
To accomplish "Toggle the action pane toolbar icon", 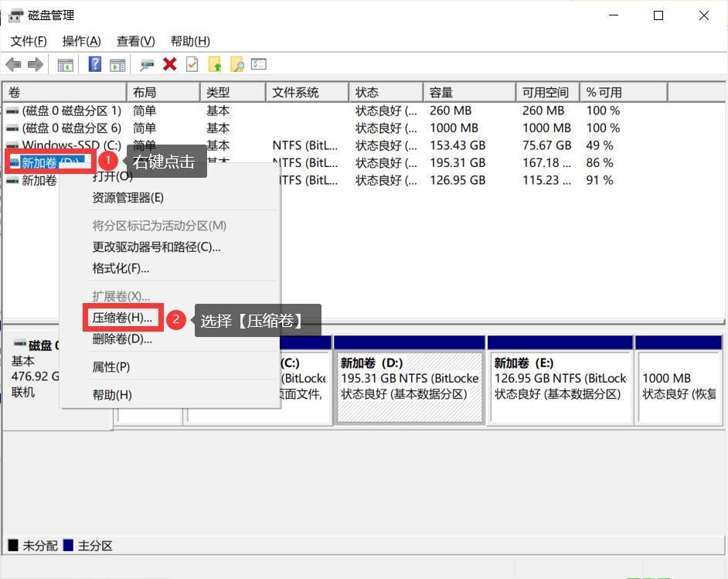I will coord(117,64).
